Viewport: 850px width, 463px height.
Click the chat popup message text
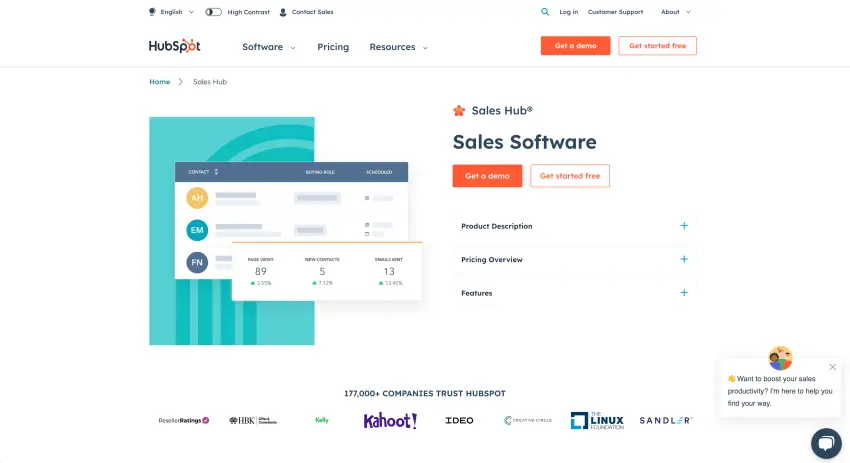click(x=780, y=391)
